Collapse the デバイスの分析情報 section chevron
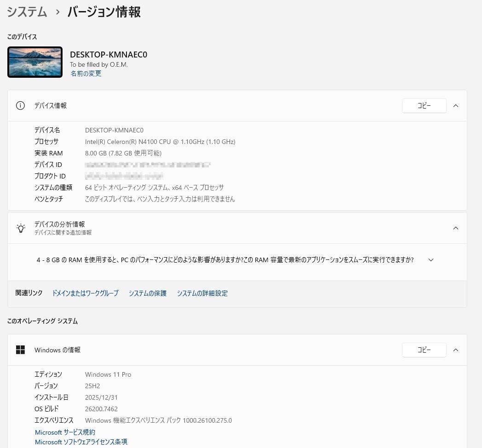Image resolution: width=482 pixels, height=448 pixels. point(456,228)
